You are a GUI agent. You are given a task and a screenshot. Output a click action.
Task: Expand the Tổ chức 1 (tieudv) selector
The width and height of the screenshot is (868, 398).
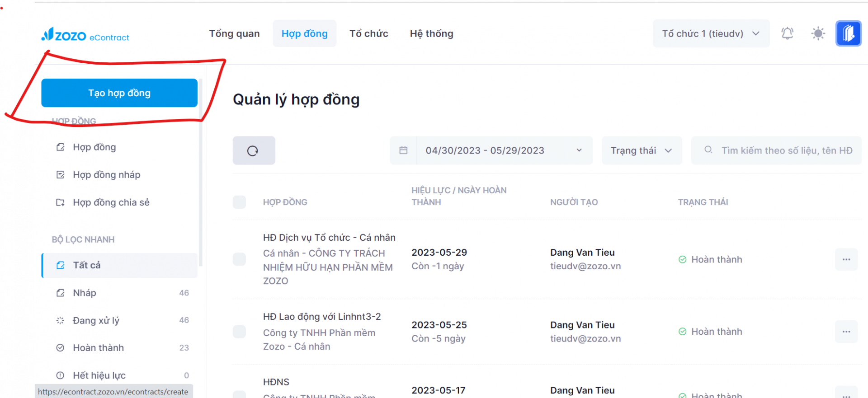click(711, 33)
